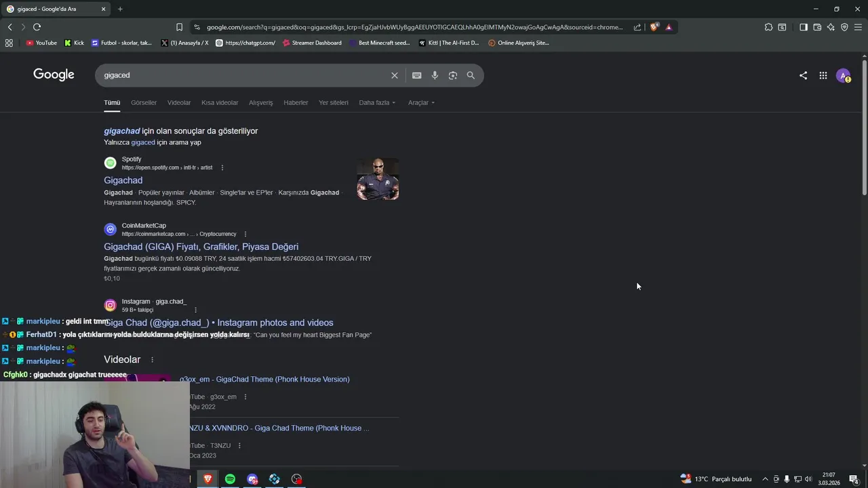Switch to the Yer siteleri tab
The width and height of the screenshot is (868, 488).
334,102
